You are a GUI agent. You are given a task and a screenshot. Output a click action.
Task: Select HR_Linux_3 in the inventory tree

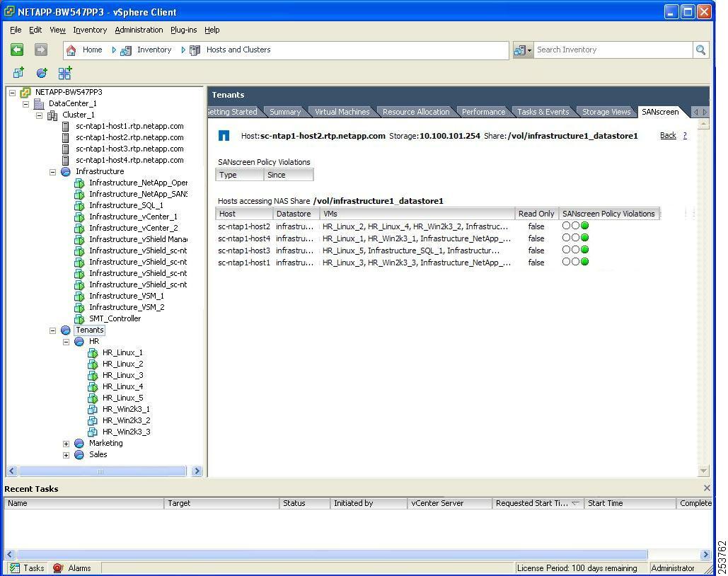point(122,375)
